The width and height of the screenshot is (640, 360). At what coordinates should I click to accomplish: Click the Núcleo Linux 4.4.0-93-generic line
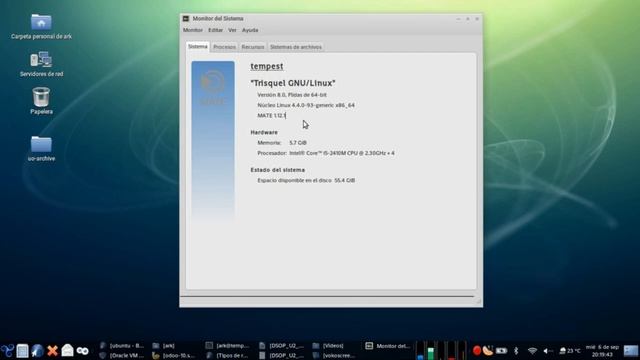tap(306, 105)
